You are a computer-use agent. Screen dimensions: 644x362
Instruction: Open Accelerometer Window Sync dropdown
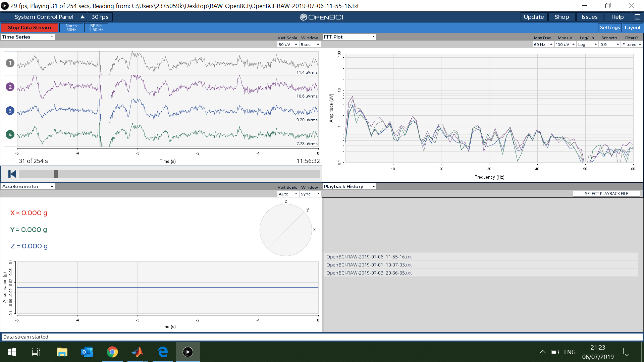tap(310, 194)
